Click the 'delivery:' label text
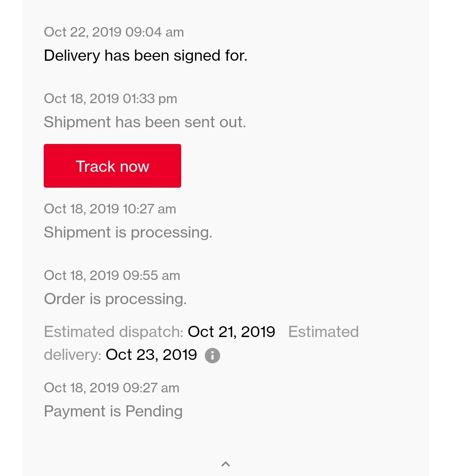This screenshot has width=449, height=476. (72, 355)
